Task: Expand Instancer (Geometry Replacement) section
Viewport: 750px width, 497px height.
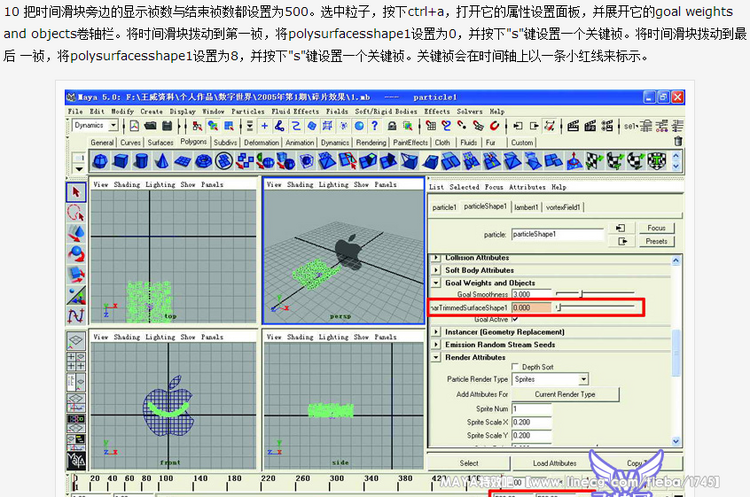Action: coord(436,331)
